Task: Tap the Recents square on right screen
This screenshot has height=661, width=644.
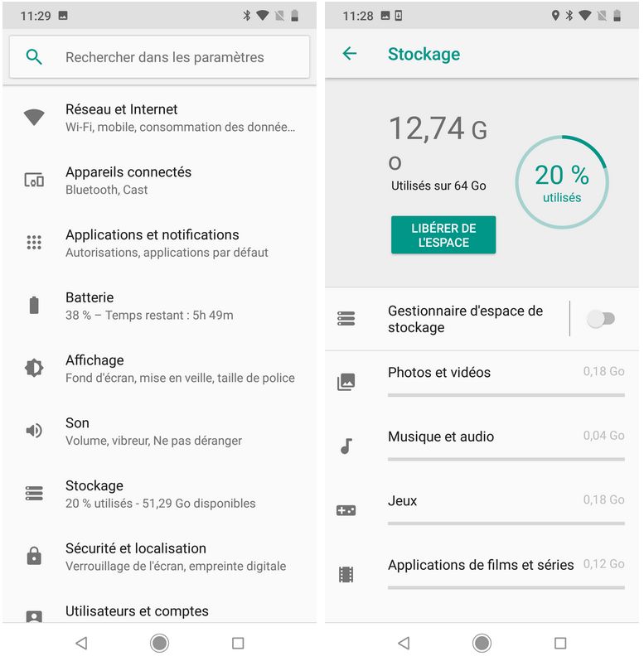Action: [x=560, y=643]
